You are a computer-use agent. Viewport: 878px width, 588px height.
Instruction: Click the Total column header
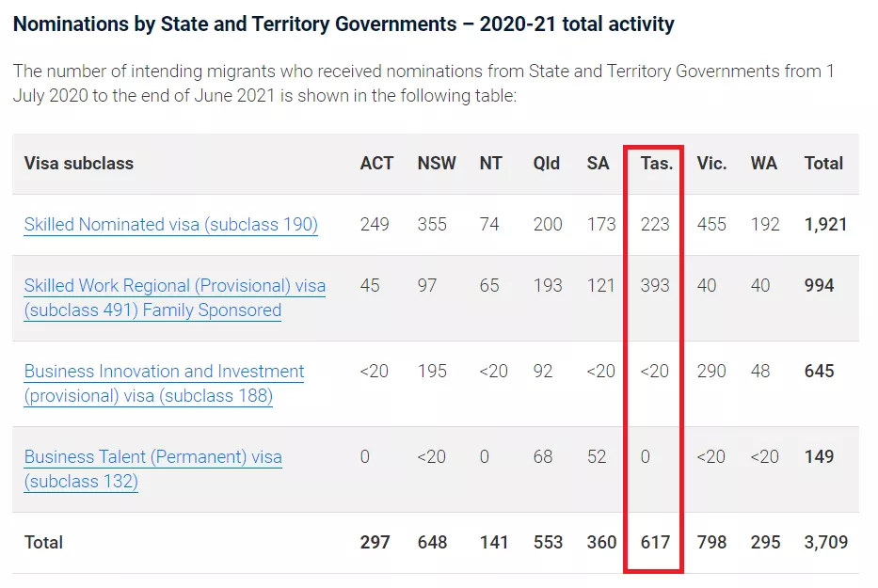pyautogui.click(x=823, y=164)
